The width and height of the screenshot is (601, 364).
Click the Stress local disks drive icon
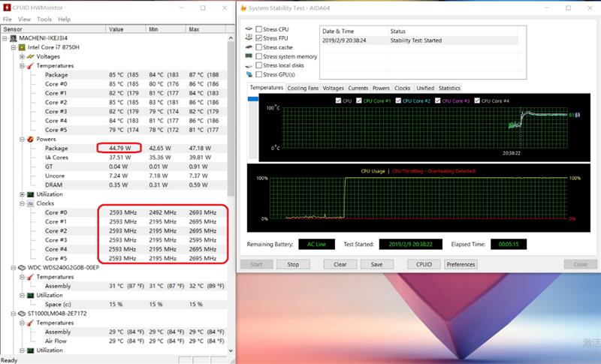249,65
